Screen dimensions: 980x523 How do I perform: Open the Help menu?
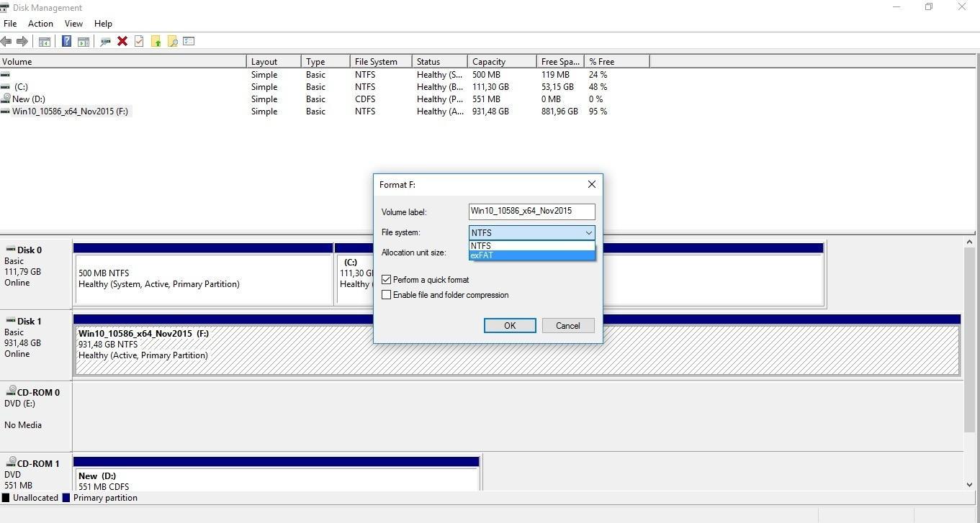[103, 24]
